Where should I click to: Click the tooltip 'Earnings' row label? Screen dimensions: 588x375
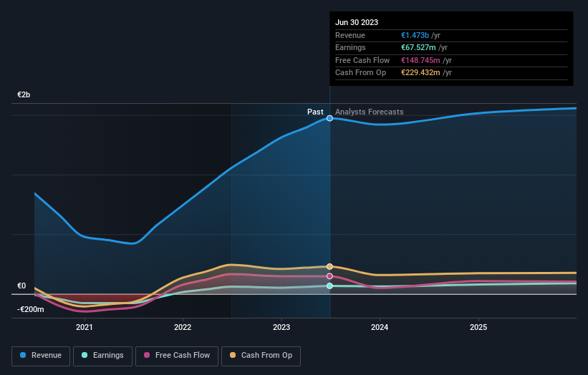coord(350,47)
